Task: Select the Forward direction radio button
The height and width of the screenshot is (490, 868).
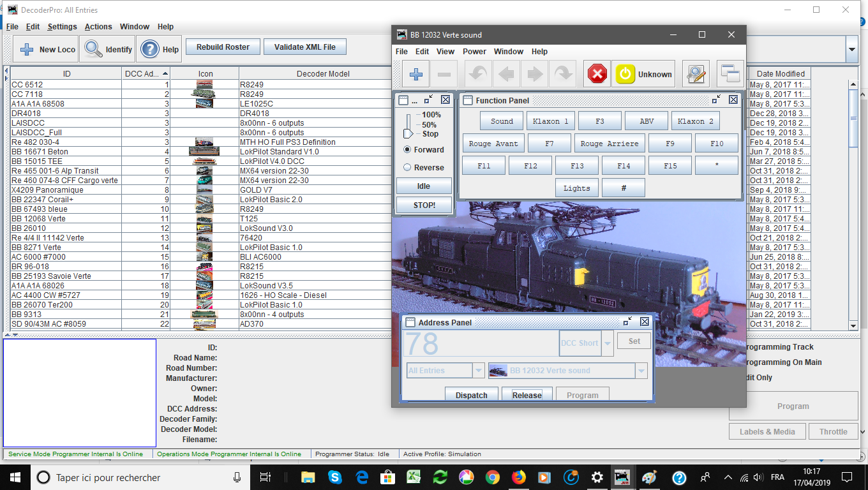Action: 407,150
